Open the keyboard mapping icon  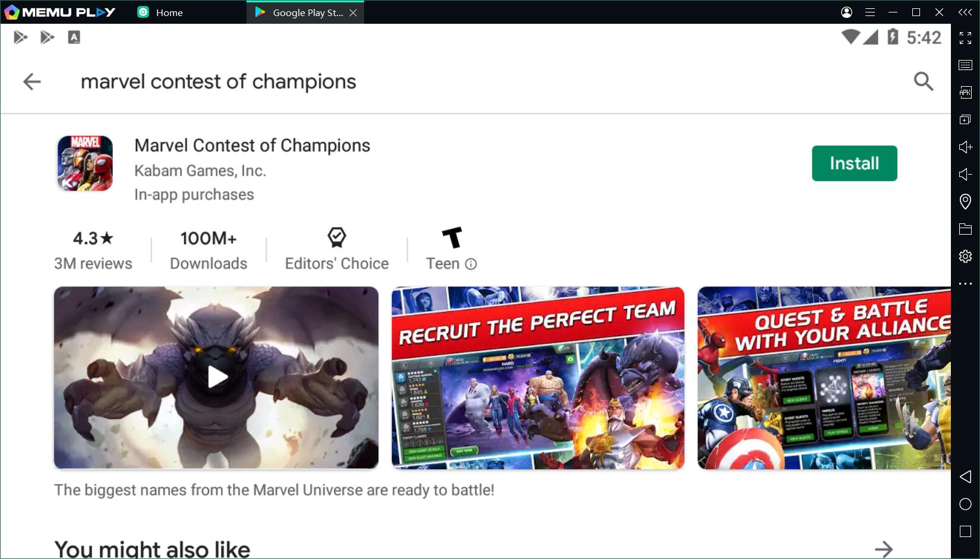(x=965, y=65)
